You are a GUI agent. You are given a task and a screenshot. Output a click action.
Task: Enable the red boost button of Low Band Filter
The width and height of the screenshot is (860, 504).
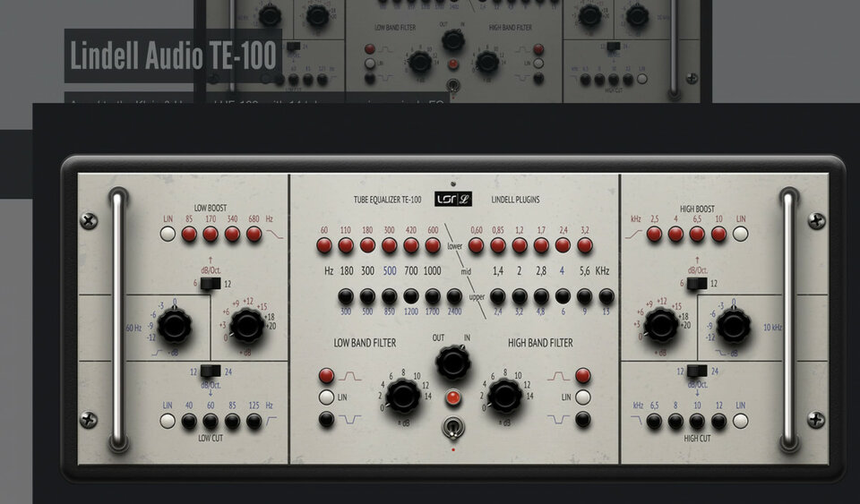[326, 375]
